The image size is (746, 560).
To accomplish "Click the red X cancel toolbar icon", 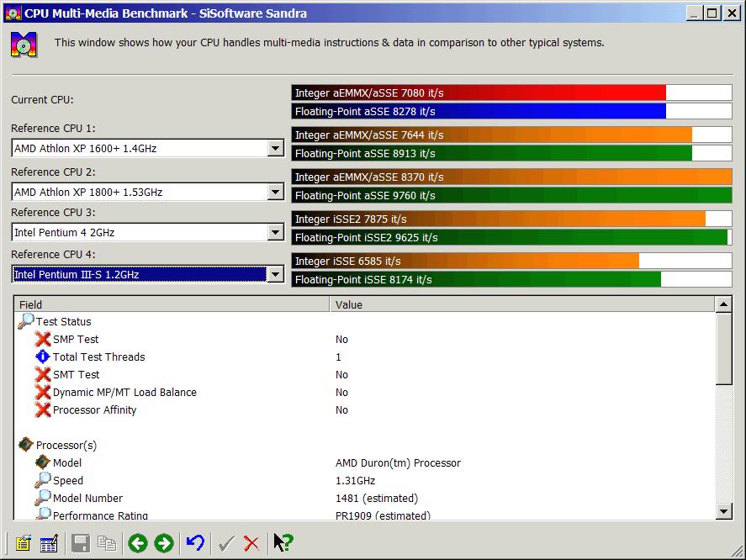I will pos(251,543).
